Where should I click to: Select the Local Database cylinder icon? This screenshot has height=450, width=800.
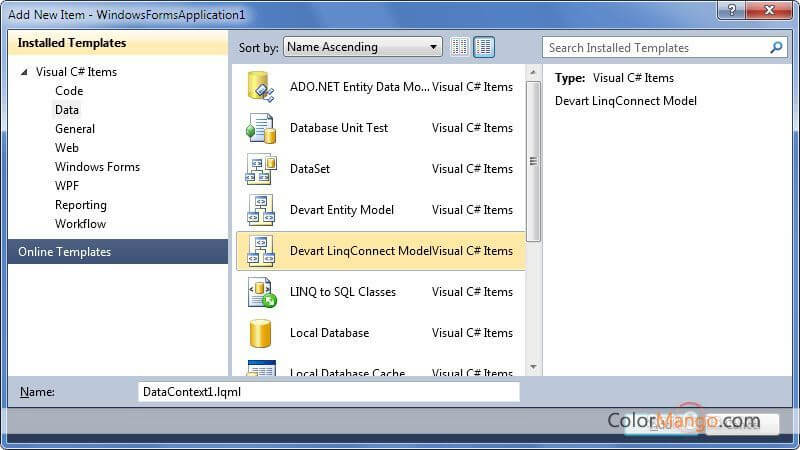tap(261, 333)
